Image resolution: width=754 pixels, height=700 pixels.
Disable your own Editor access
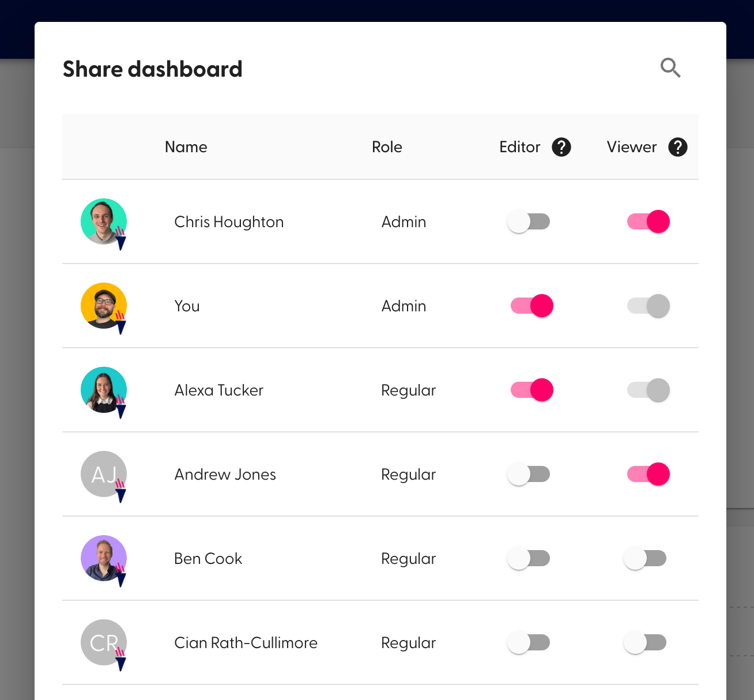531,306
